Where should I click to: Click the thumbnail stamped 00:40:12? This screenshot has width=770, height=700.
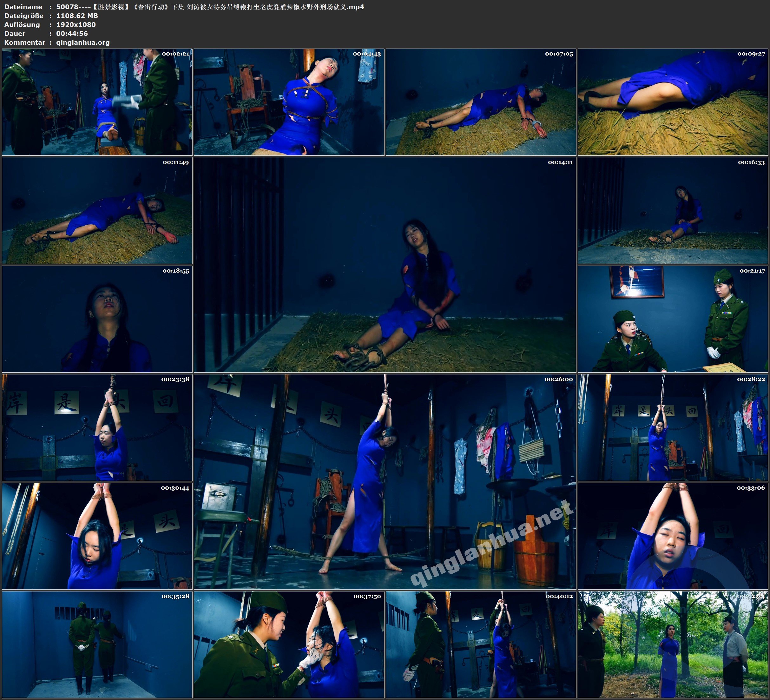pos(480,644)
